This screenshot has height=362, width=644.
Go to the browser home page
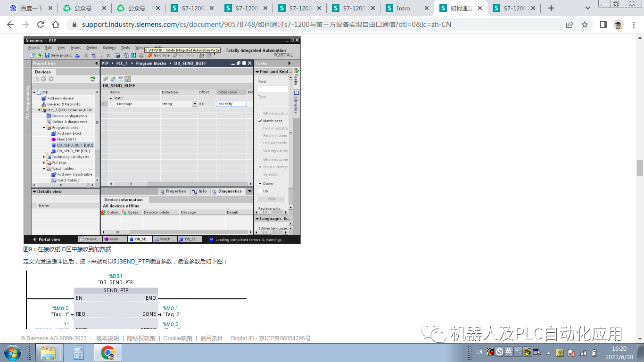coord(56,25)
